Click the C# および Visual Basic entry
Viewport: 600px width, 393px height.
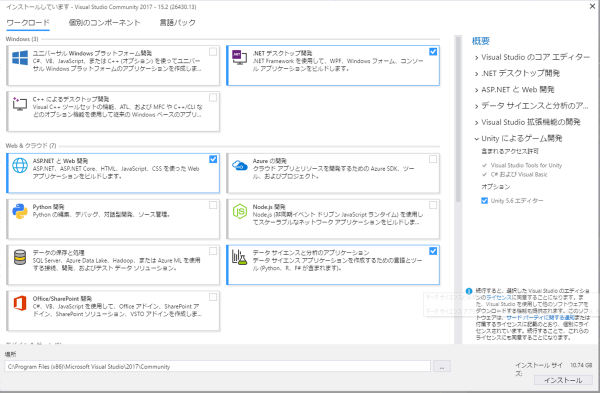(x=519, y=174)
